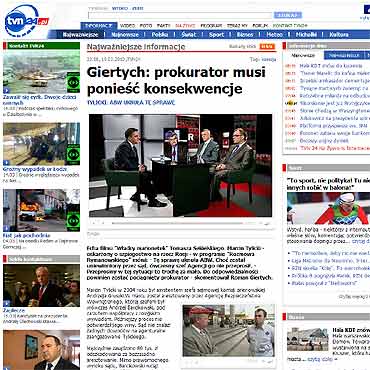Select the Najnowsze tab in right news box

[303, 55]
